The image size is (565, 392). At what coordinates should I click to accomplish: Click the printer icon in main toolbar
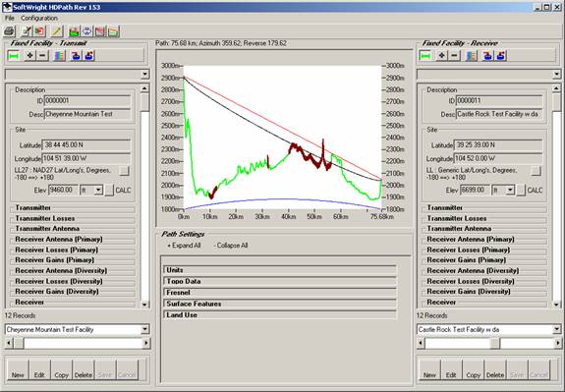click(x=9, y=31)
